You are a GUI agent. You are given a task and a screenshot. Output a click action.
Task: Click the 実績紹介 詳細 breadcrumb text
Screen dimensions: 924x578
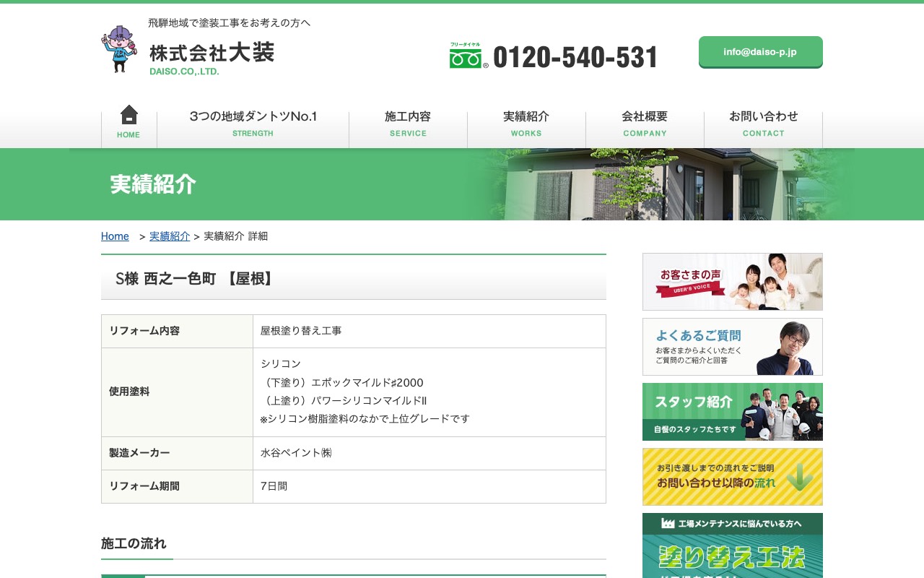pos(236,236)
